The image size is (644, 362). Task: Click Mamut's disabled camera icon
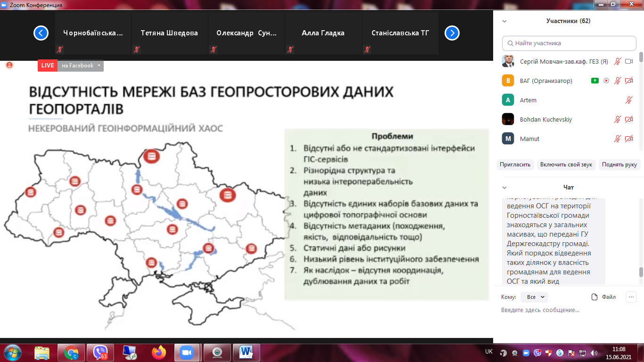click(628, 139)
